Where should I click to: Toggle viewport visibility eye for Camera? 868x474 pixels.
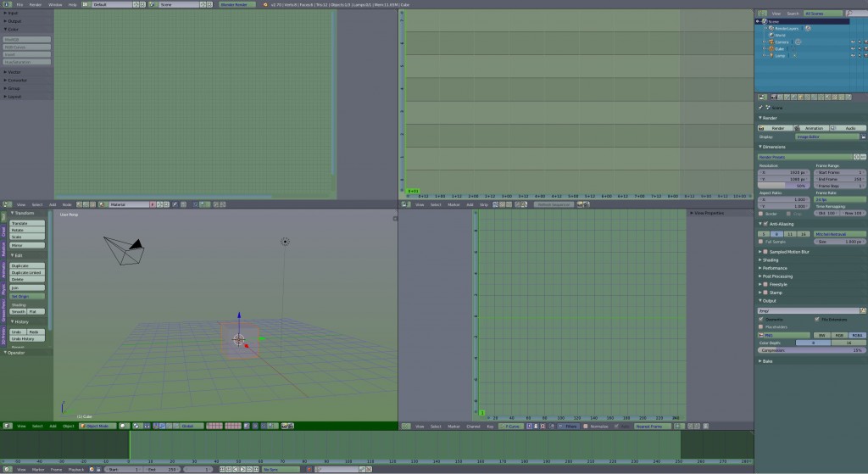853,42
